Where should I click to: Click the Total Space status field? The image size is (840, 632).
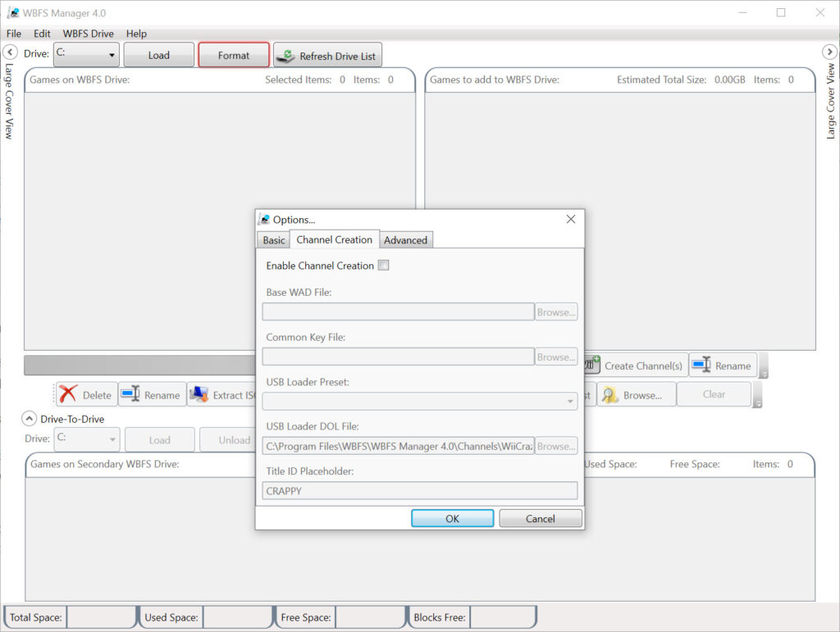coord(101,617)
